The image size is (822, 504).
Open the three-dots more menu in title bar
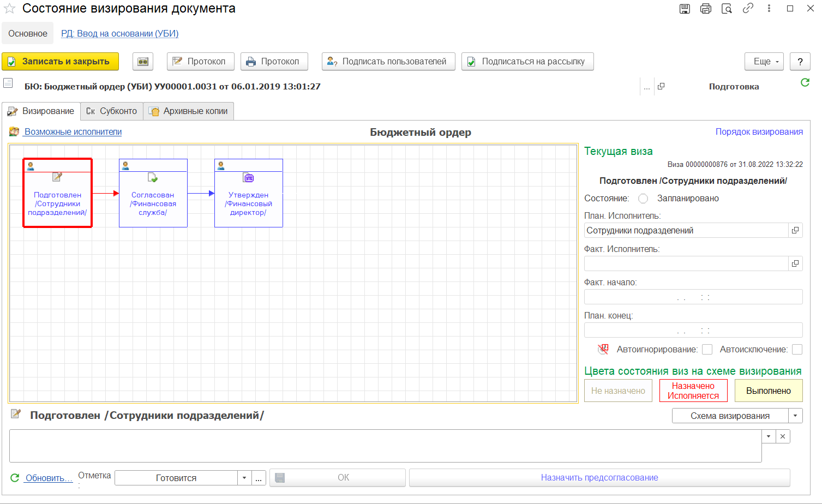point(769,8)
